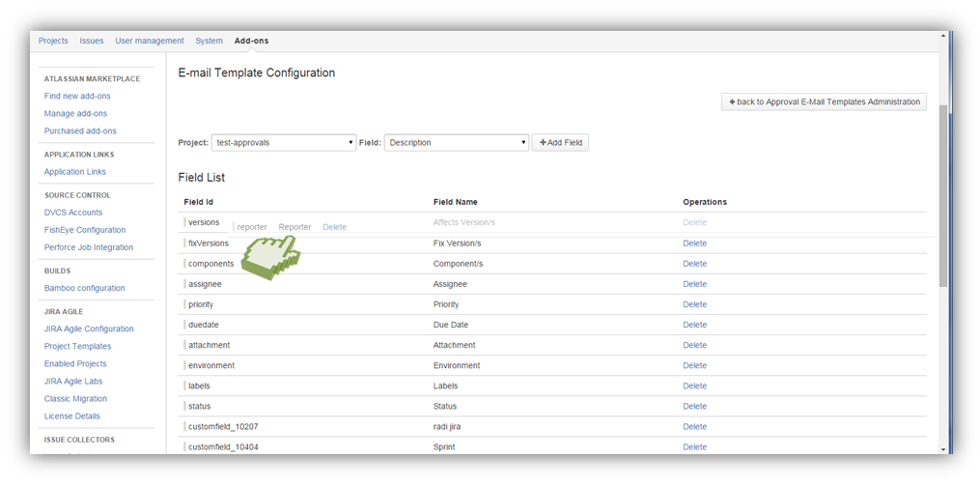Click the drag handle of the attachment row

pyautogui.click(x=184, y=345)
